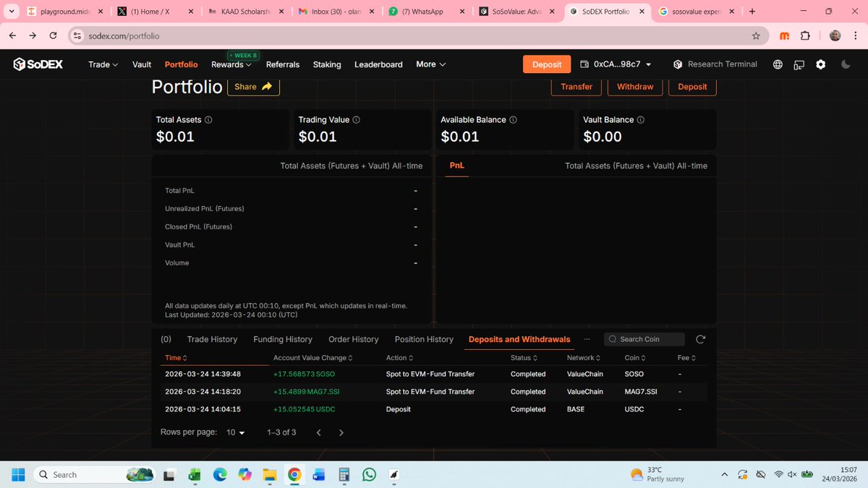Open Excel from taskbar

pyautogui.click(x=195, y=474)
